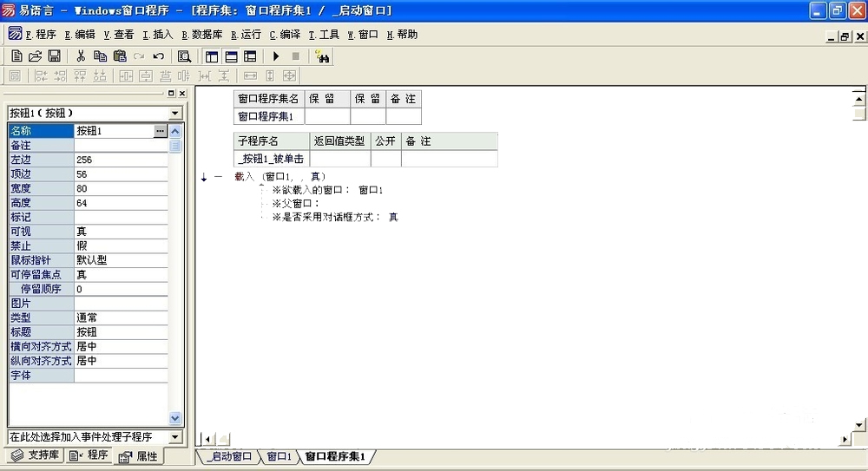Open the print preview magnifier icon
The width and height of the screenshot is (868, 471).
pos(184,56)
